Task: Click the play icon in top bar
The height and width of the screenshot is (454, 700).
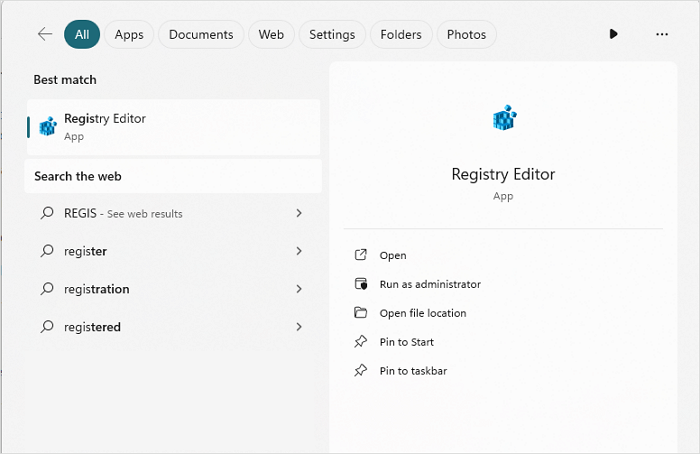Action: coord(613,34)
